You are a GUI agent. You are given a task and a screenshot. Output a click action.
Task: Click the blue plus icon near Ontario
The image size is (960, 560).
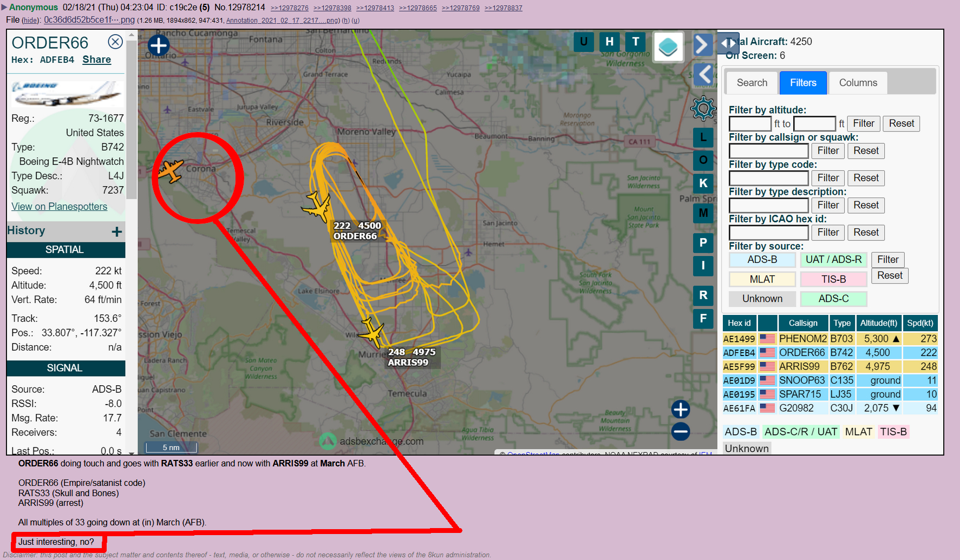[x=158, y=45]
